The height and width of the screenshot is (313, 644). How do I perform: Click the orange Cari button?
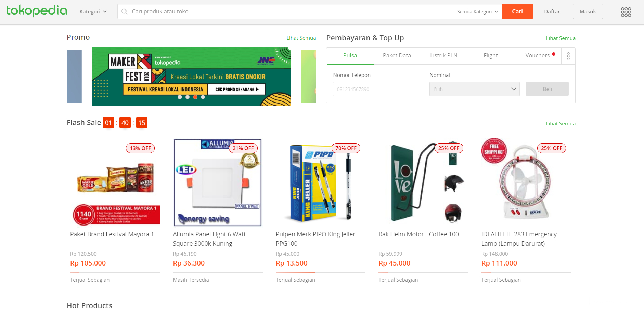pyautogui.click(x=517, y=11)
